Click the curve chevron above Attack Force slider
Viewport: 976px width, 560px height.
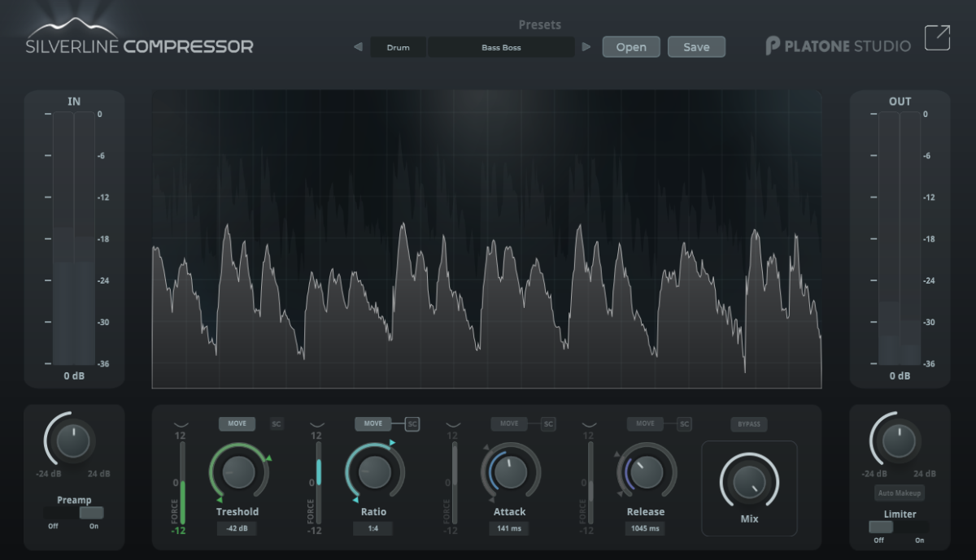pos(453,424)
